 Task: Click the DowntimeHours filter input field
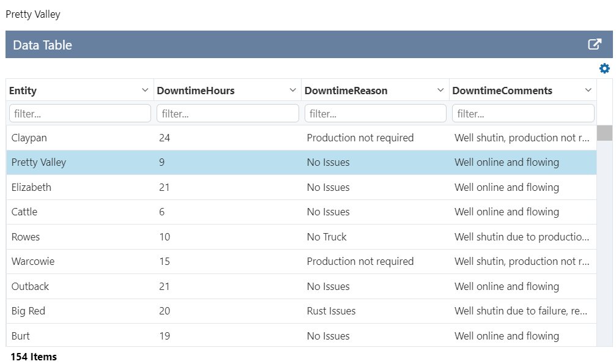click(x=228, y=113)
